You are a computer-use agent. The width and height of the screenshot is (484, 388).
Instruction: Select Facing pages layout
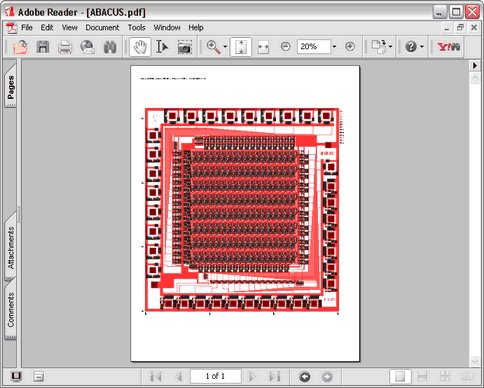(467, 377)
